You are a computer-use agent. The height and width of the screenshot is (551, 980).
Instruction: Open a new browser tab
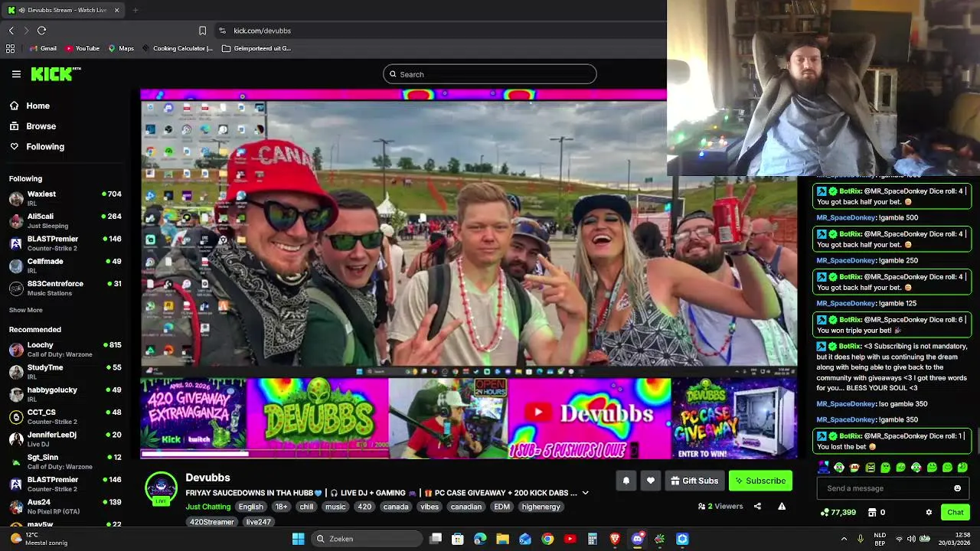(x=135, y=10)
